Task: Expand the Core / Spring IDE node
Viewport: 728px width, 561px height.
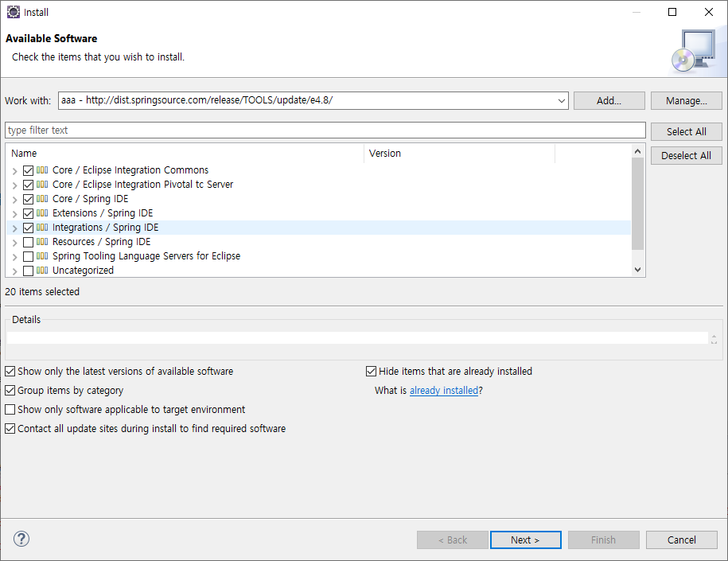Action: pyautogui.click(x=15, y=200)
